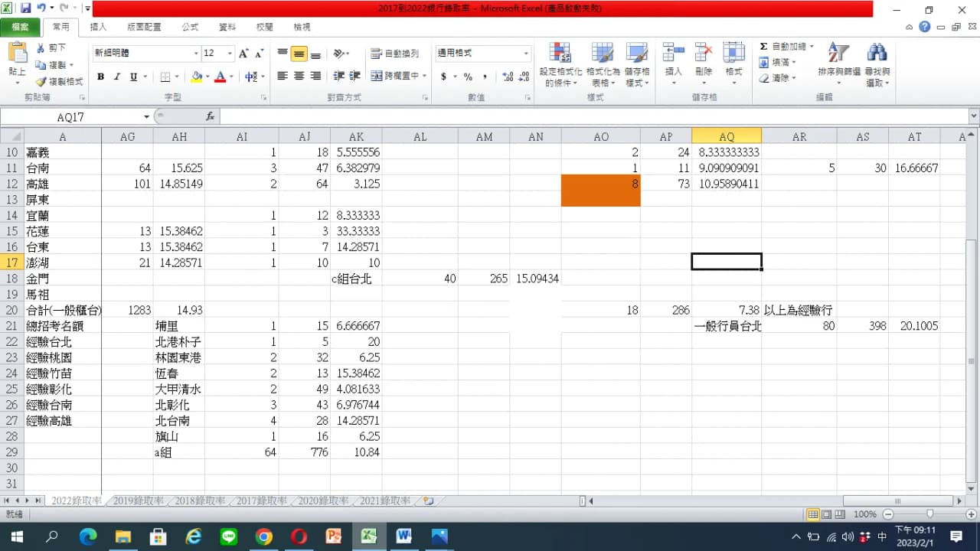Toggle bold formatting

coord(100,77)
